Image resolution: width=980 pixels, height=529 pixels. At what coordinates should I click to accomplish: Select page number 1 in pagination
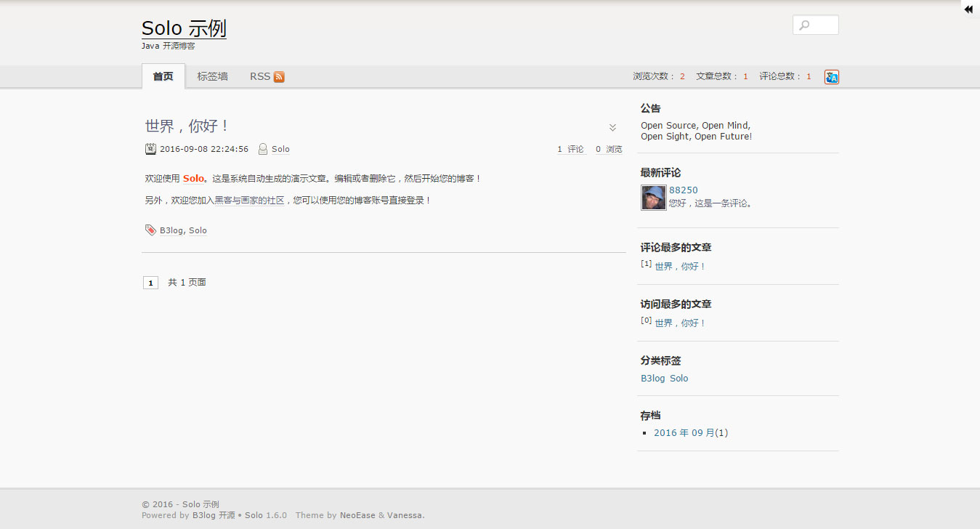pyautogui.click(x=150, y=283)
